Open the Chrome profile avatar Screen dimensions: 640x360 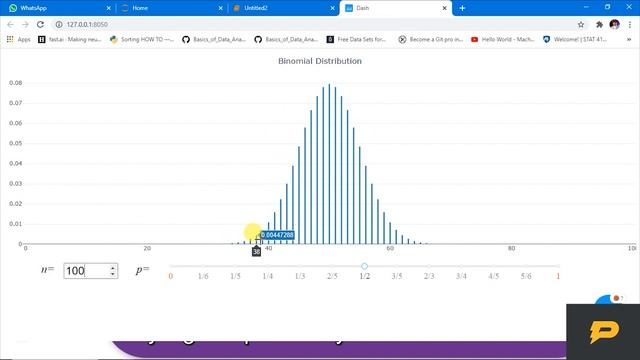click(x=614, y=24)
